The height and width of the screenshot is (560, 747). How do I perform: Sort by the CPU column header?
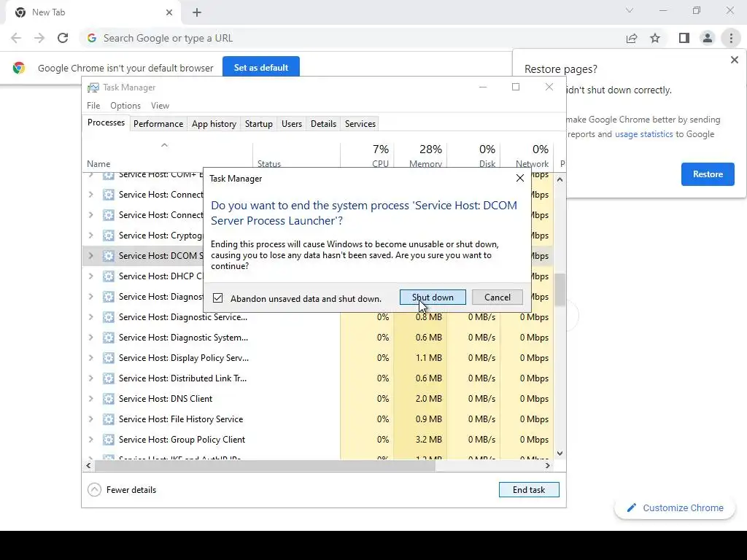click(368, 155)
